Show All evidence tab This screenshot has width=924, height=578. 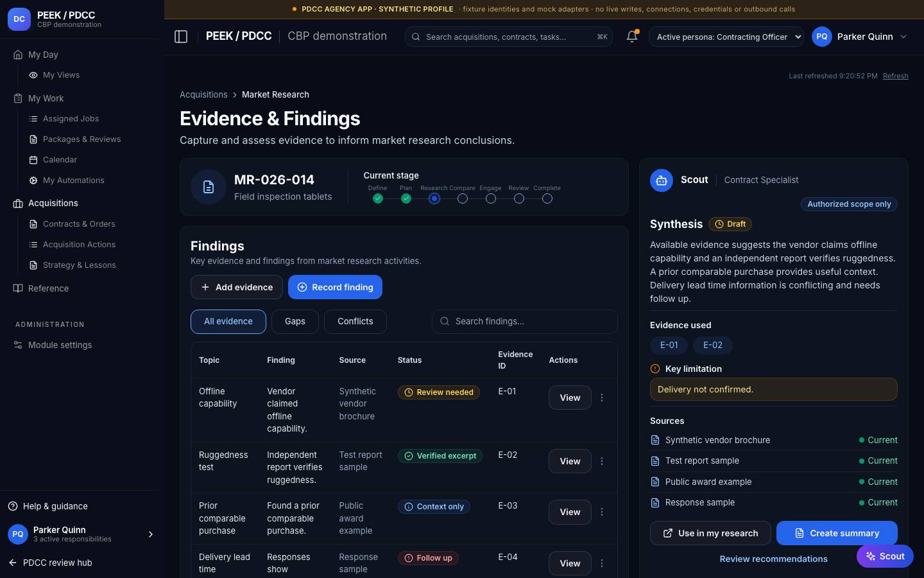[228, 321]
